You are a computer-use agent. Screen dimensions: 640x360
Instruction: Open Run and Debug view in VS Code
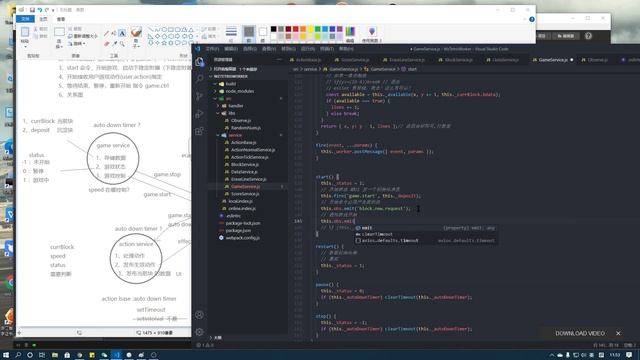pos(200,114)
